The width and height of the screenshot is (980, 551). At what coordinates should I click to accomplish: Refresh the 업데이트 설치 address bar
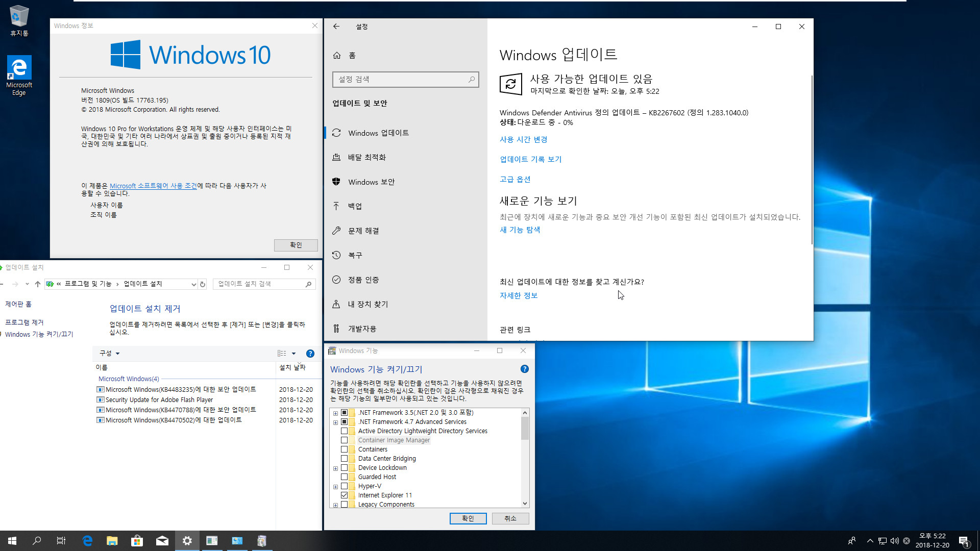[203, 284]
